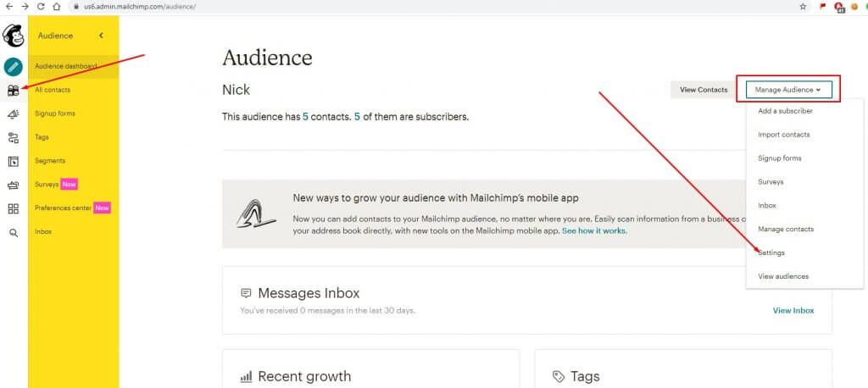This screenshot has width=868, height=388.
Task: Open the Automations icon in the sidebar
Action: tap(14, 138)
